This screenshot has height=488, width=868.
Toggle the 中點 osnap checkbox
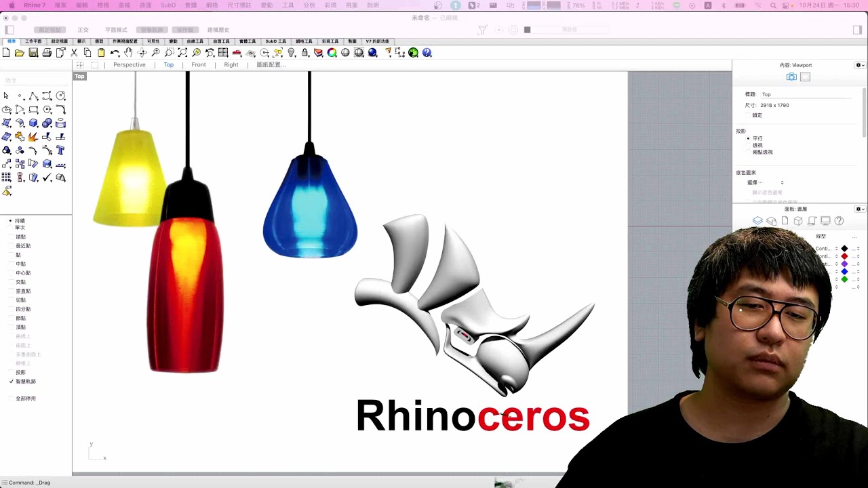tap(12, 264)
